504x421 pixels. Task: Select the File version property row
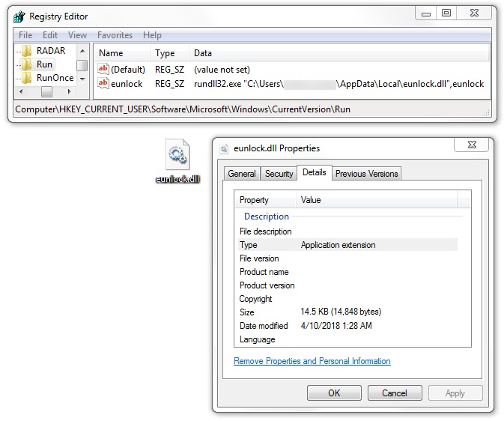coord(348,258)
